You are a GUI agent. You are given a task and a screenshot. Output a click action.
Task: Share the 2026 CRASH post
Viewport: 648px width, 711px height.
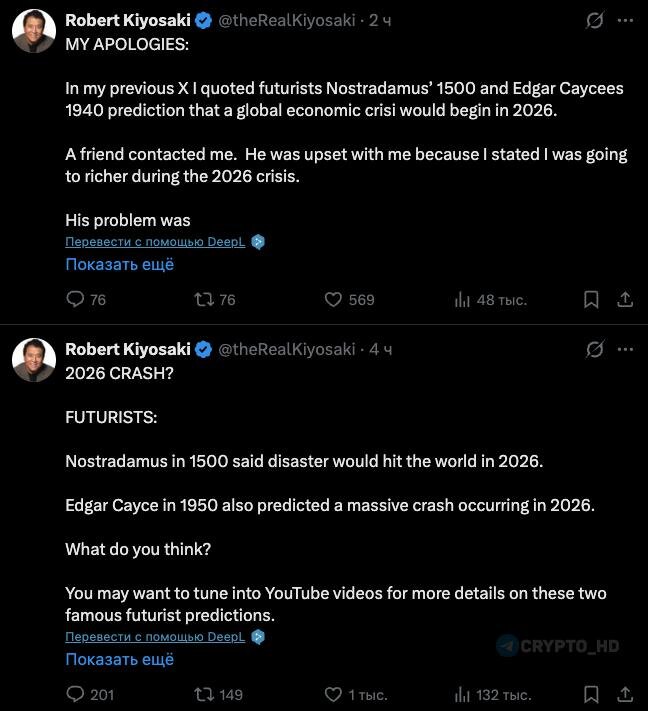(624, 694)
